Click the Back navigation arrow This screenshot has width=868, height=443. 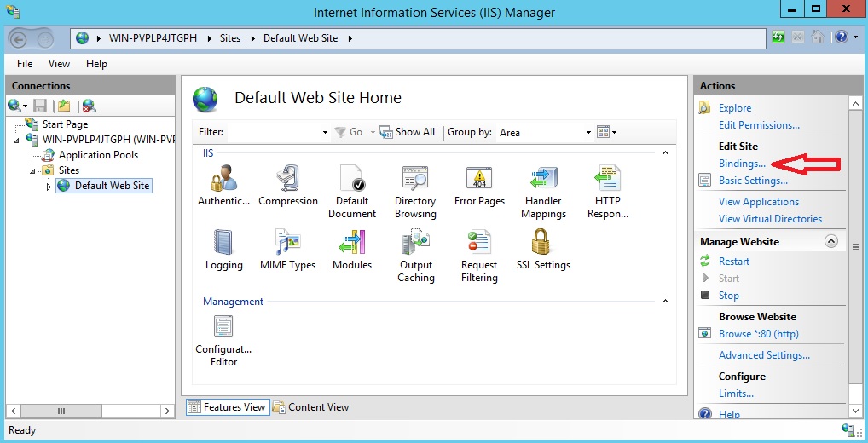pyautogui.click(x=18, y=39)
